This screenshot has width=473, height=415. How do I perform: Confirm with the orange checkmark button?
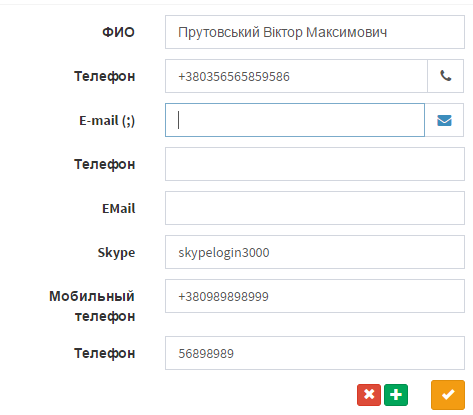tap(448, 395)
